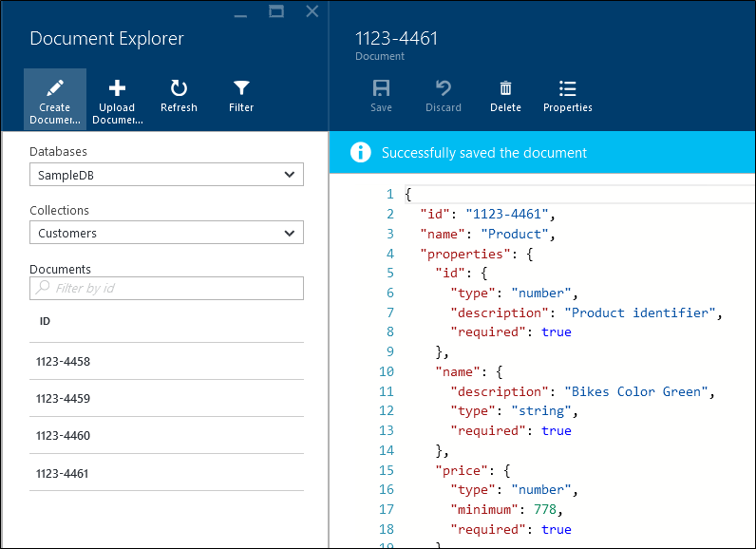Select document 1123-4461 in the list

pyautogui.click(x=166, y=473)
